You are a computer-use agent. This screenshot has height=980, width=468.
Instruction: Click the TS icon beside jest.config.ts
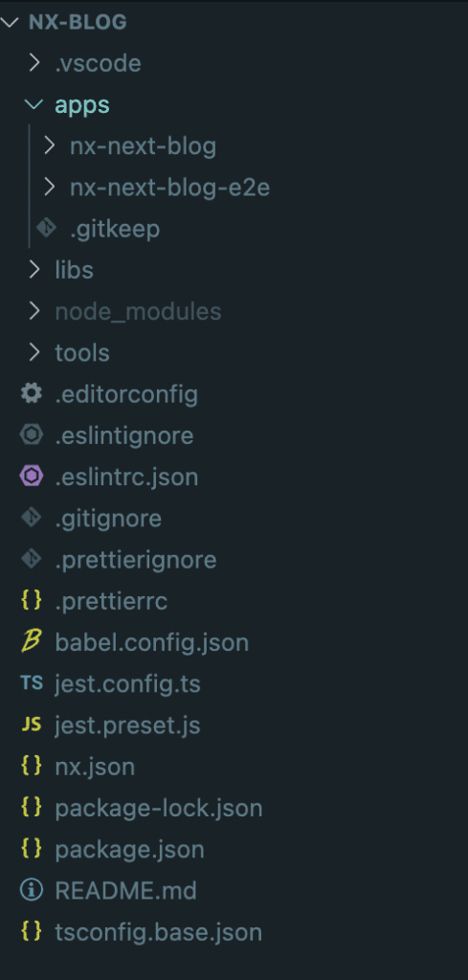tap(32, 683)
